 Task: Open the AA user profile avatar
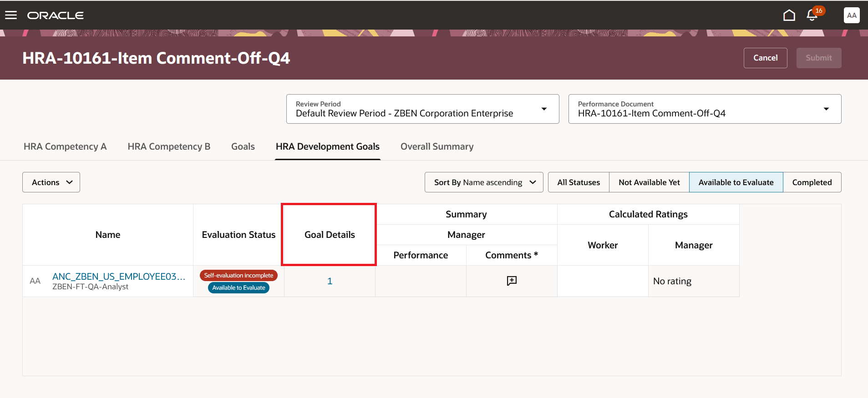852,15
